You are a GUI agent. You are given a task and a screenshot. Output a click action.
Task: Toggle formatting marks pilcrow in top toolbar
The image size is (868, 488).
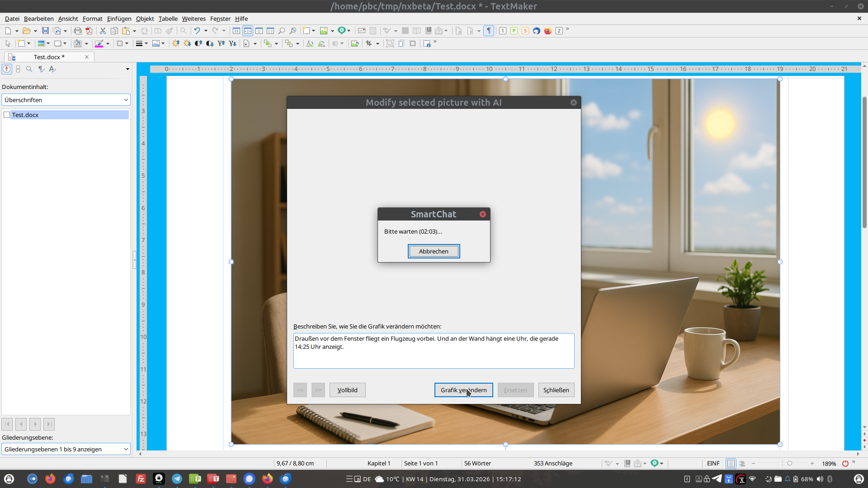[489, 31]
